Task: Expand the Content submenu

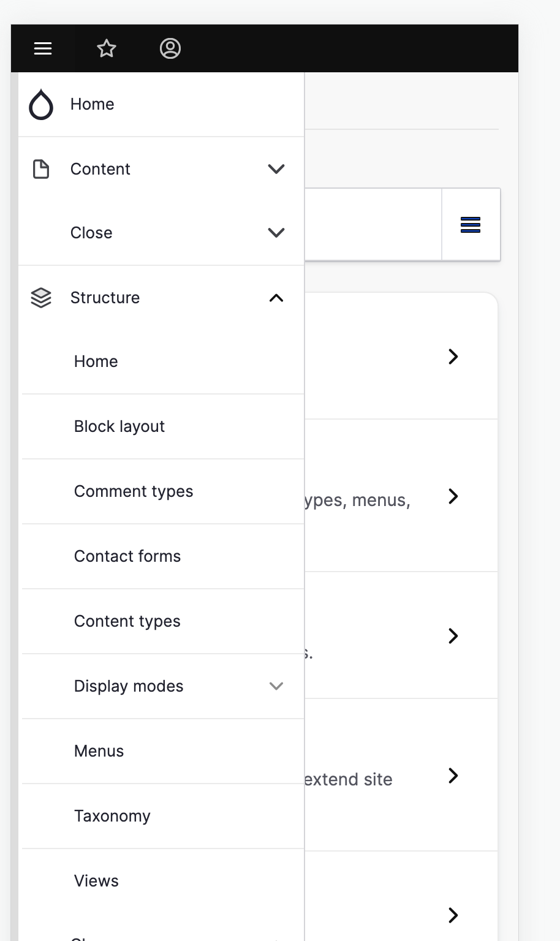Action: pyautogui.click(x=276, y=169)
